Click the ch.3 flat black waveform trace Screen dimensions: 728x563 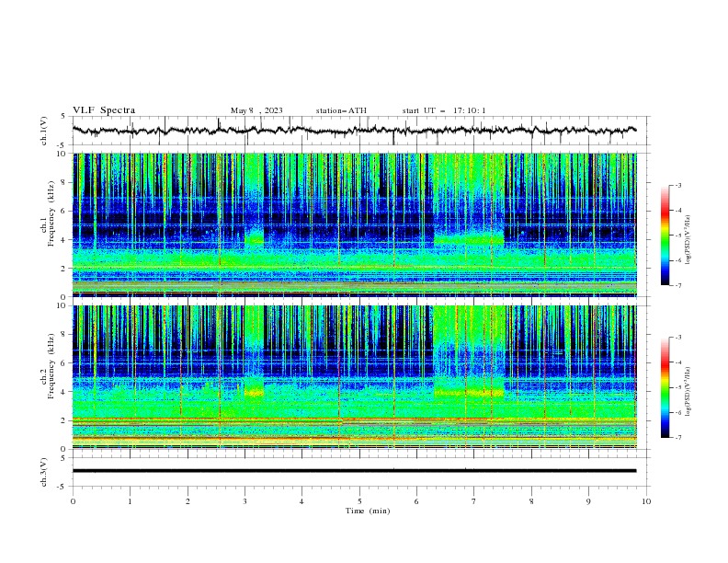pyautogui.click(x=354, y=471)
